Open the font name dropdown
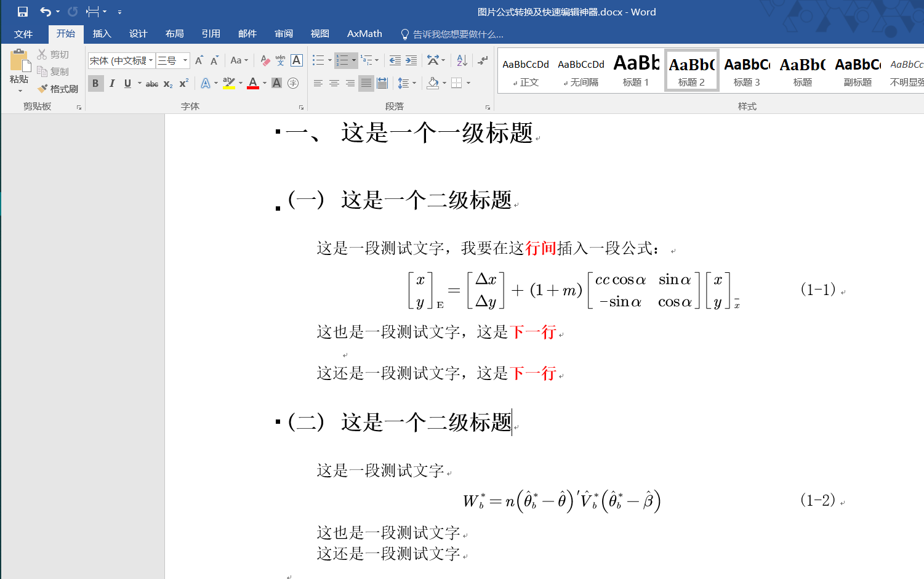The height and width of the screenshot is (579, 924). tap(151, 60)
